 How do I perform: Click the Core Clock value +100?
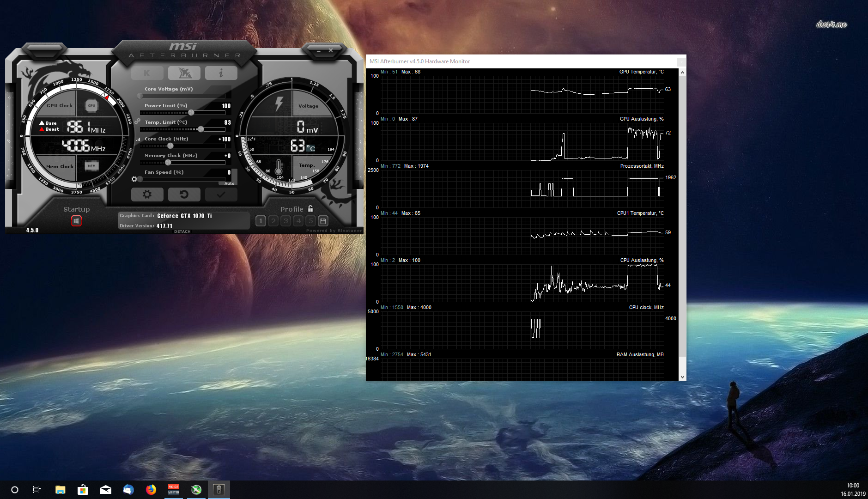(225, 139)
